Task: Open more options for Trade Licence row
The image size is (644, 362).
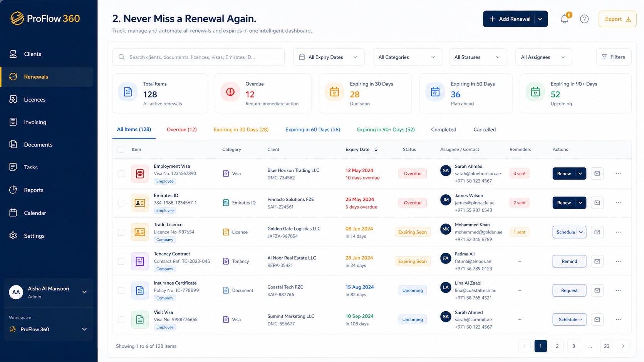Action: pos(618,232)
